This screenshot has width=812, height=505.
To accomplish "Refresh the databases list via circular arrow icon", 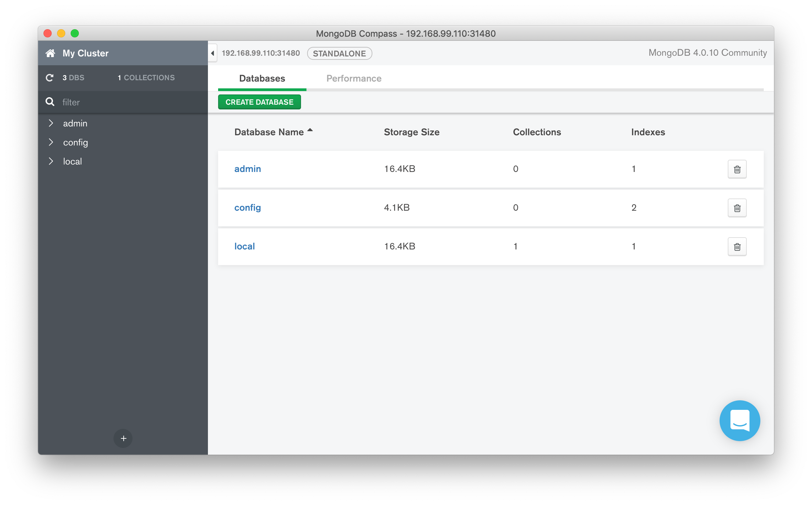I will 50,77.
